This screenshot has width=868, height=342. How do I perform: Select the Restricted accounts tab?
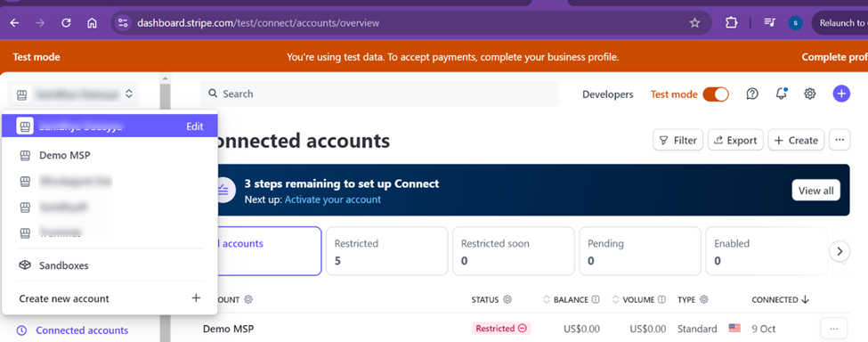click(x=386, y=251)
